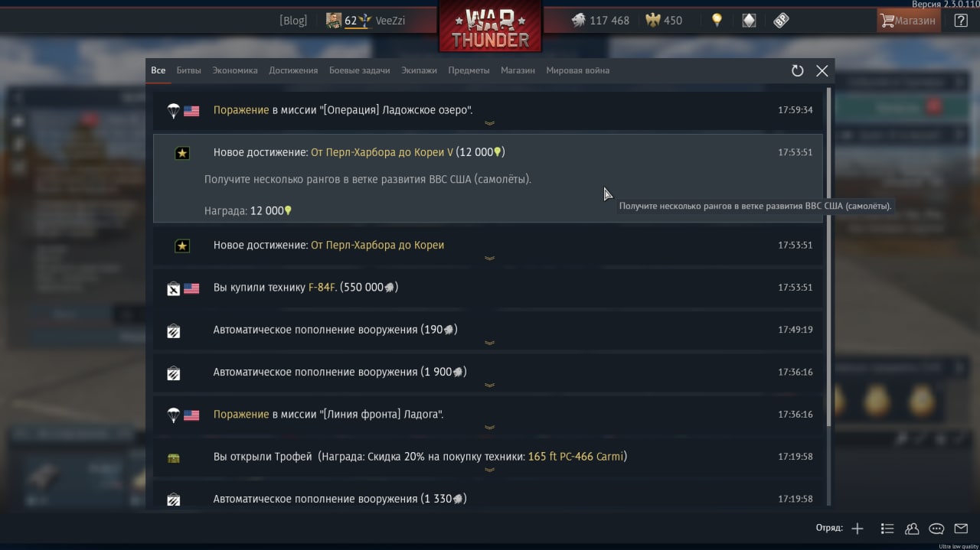980x550 pixels.
Task: Open the chat speech bubble icon
Action: (x=936, y=529)
